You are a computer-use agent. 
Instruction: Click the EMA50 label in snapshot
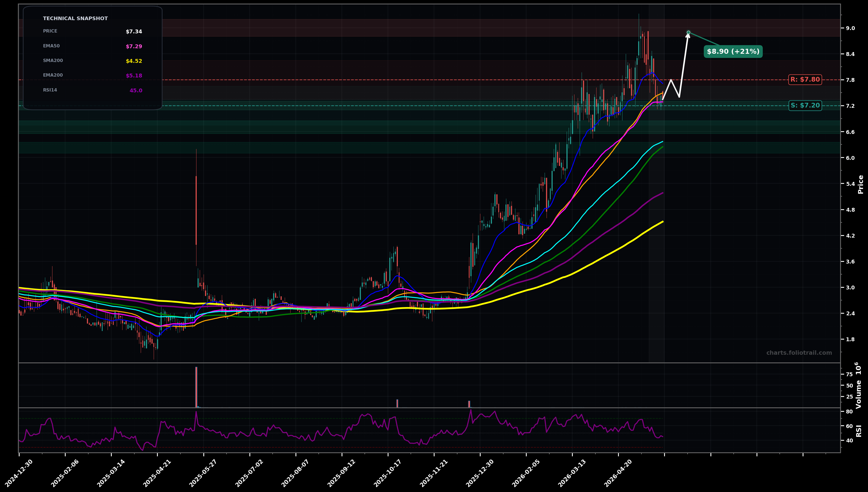click(51, 46)
